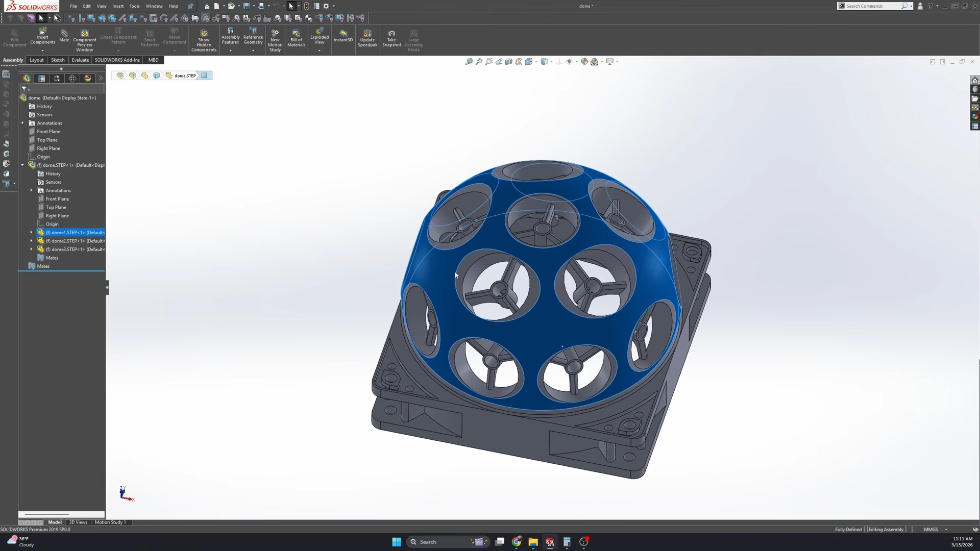Toggle the menu bar pin
The height and width of the screenshot is (551, 980).
click(190, 6)
